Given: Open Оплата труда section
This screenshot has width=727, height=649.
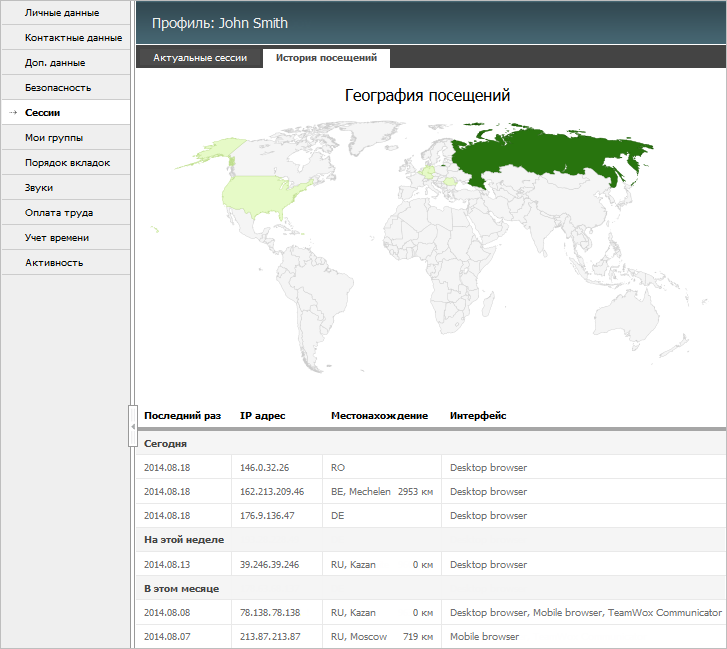Looking at the screenshot, I should coord(66,213).
